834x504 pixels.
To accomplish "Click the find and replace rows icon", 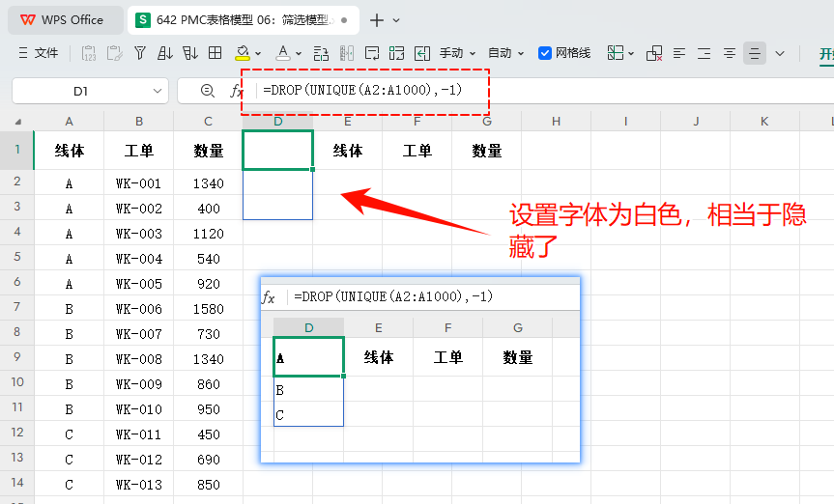I will click(321, 53).
